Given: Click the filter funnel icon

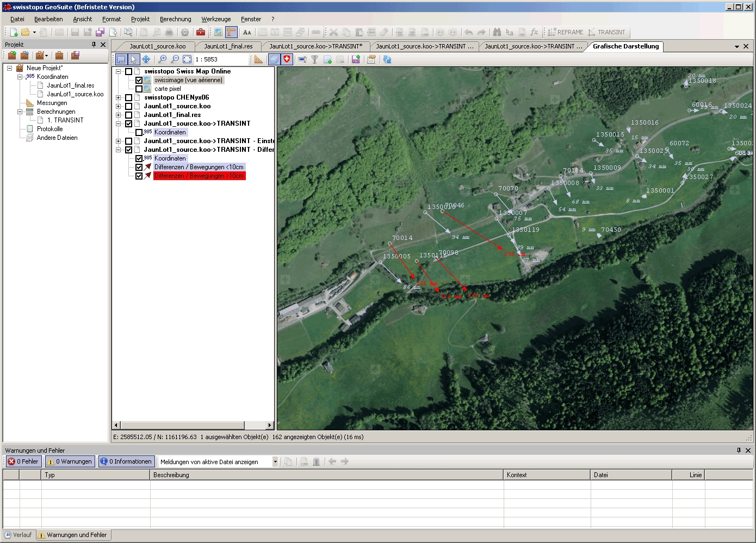Looking at the screenshot, I should pos(314,59).
